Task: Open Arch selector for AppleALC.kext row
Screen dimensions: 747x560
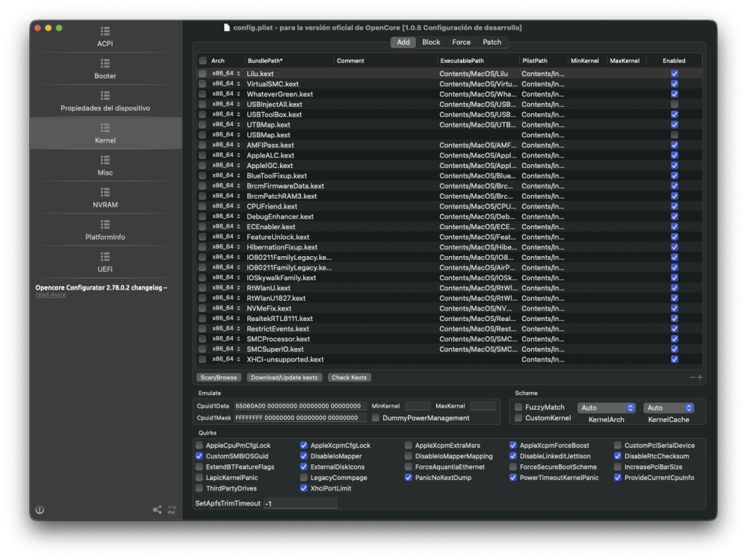Action: click(x=226, y=155)
